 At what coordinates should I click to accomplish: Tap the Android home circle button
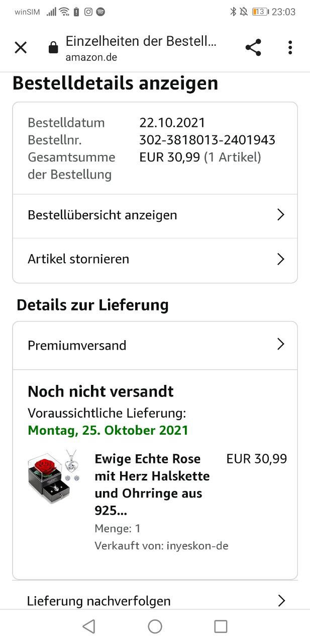coord(155,626)
